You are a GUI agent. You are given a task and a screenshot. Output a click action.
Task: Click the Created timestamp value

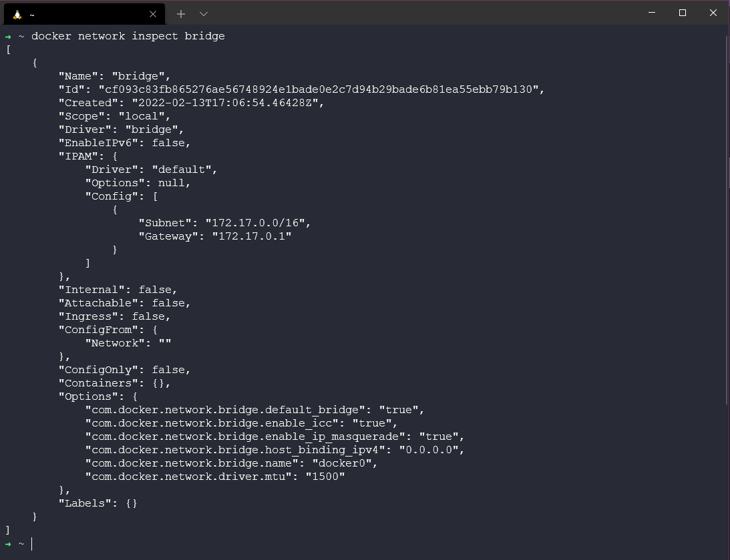(x=228, y=103)
